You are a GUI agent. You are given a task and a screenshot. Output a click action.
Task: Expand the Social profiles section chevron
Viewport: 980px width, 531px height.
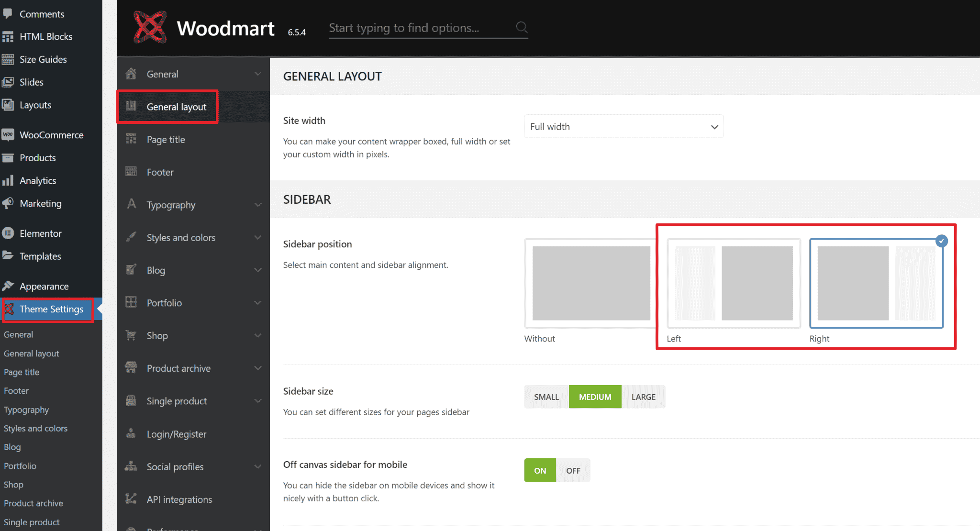[x=258, y=466]
